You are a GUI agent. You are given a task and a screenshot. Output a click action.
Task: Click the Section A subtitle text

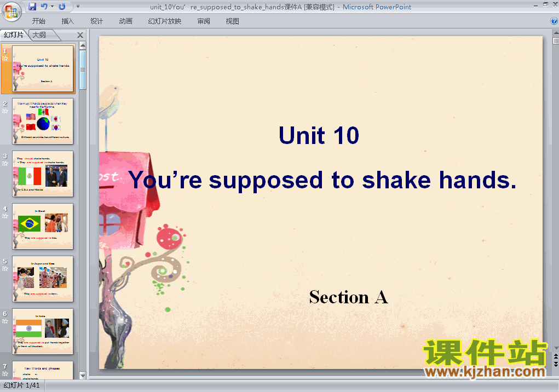coord(349,297)
